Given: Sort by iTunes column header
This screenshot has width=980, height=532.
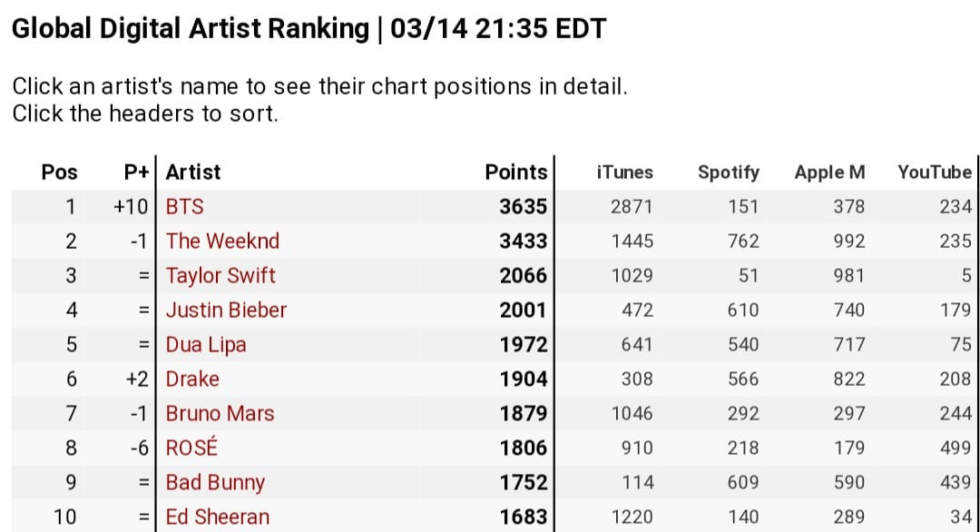Looking at the screenshot, I should point(624,172).
